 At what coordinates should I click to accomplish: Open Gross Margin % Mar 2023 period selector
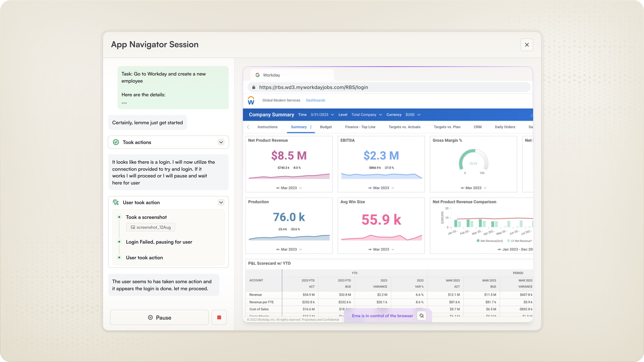[473, 188]
